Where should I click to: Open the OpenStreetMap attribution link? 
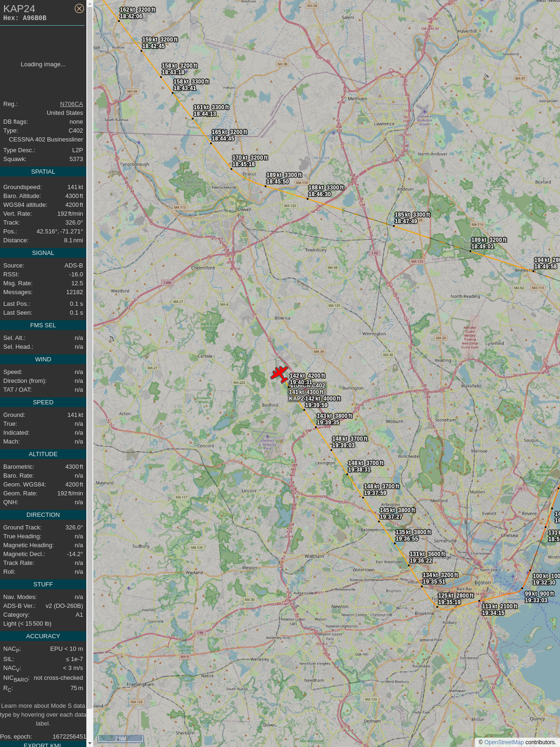tap(504, 742)
